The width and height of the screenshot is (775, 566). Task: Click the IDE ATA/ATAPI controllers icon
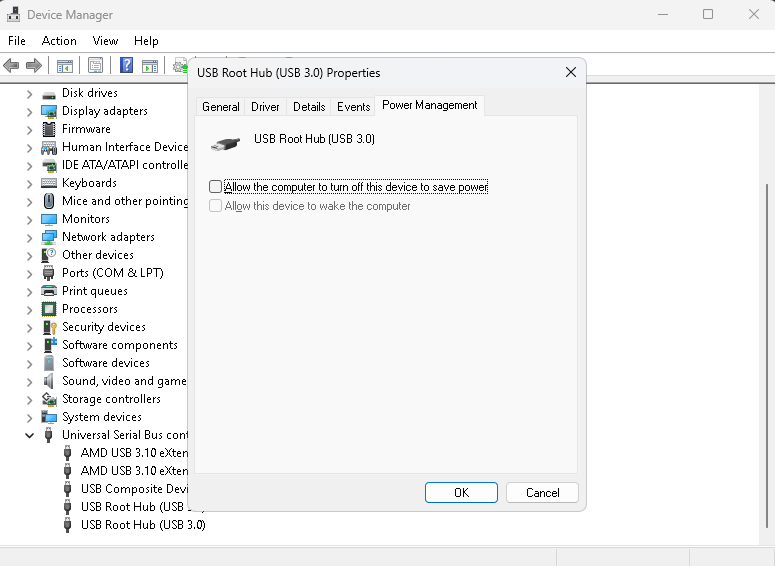pyautogui.click(x=49, y=165)
